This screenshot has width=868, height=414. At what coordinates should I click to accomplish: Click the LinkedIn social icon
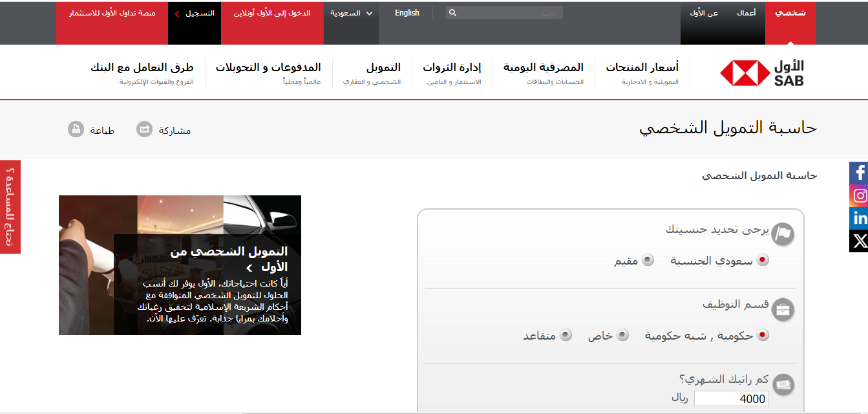tap(859, 218)
